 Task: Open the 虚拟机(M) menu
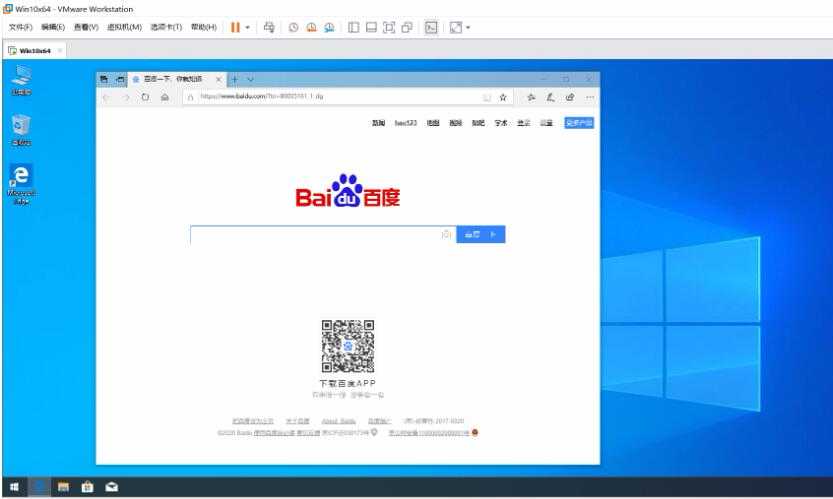(124, 27)
